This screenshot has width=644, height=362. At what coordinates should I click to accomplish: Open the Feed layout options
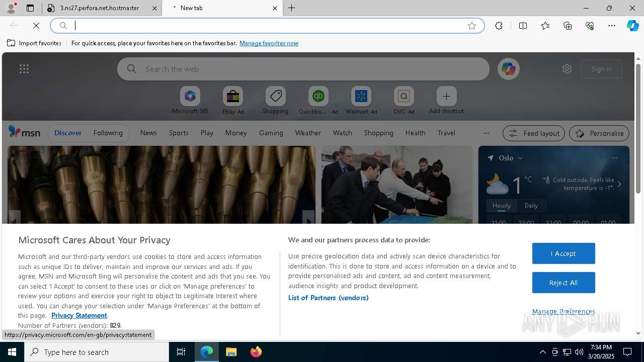(x=533, y=133)
